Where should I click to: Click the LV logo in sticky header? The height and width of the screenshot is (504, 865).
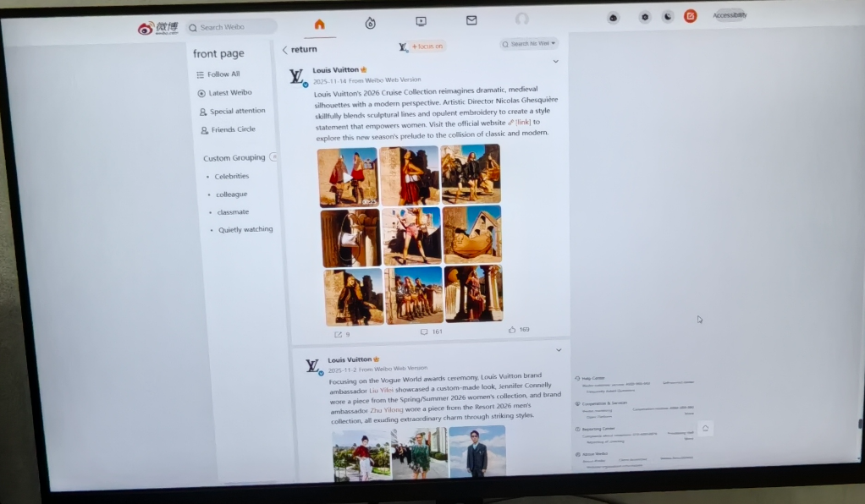click(403, 47)
